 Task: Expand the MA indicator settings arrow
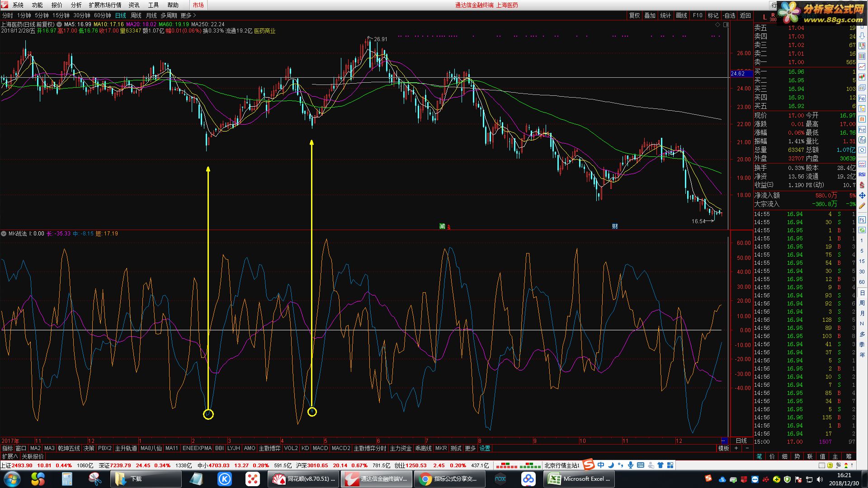coord(59,24)
